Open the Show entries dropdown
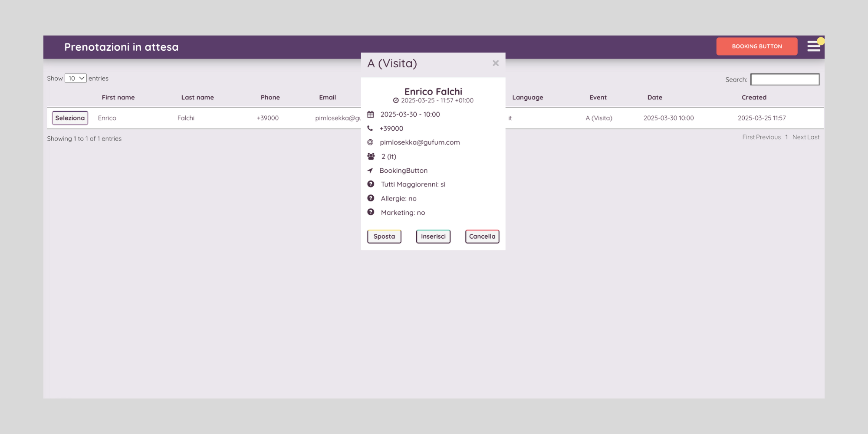Screen dimensions: 868x434 pyautogui.click(x=76, y=78)
